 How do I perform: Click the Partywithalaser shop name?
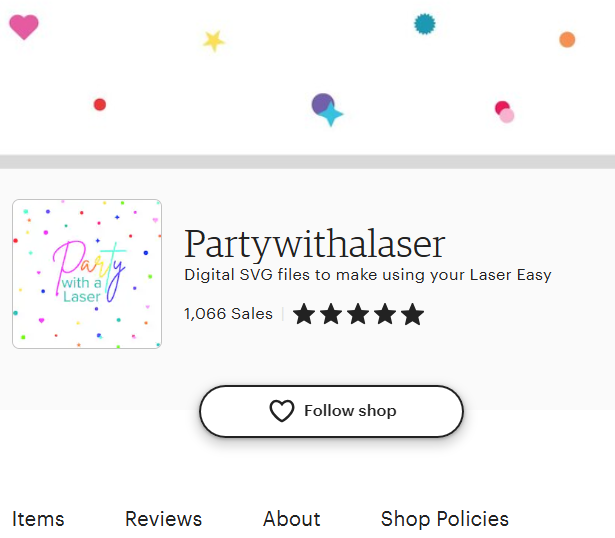pos(314,244)
